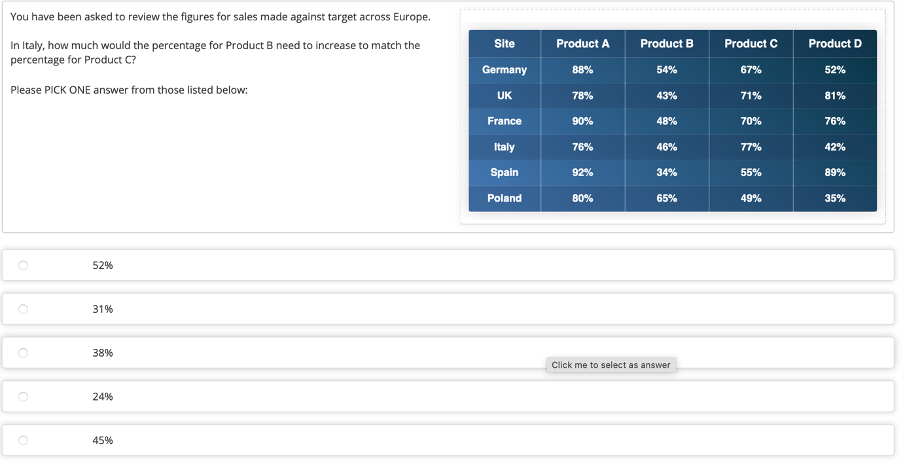Select the Poland row label
The height and width of the screenshot is (466, 904).
(504, 198)
